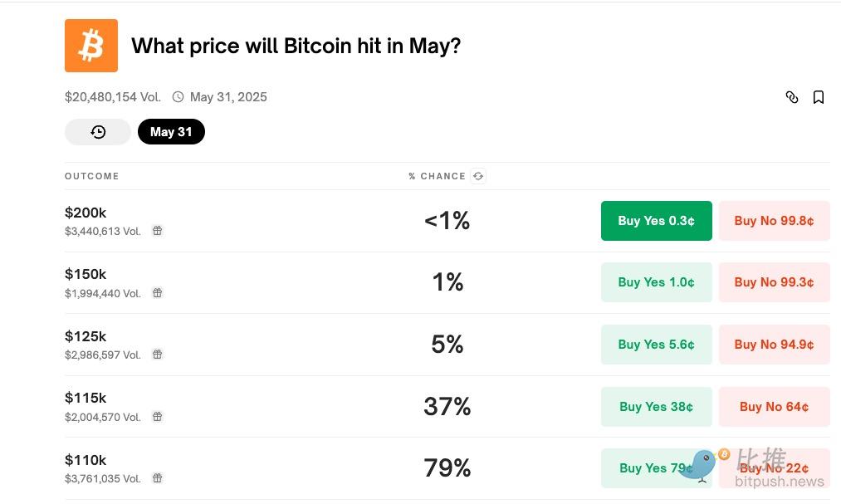Click the gift icon under $125k
Screen dimensions: 841x504
click(x=158, y=355)
